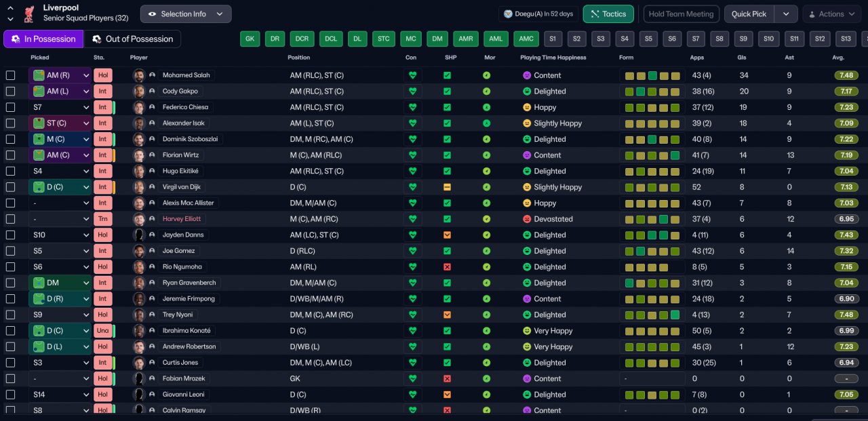The image size is (868, 421).
Task: Click Ibrahima Konaté's very happy face icon
Action: click(527, 331)
